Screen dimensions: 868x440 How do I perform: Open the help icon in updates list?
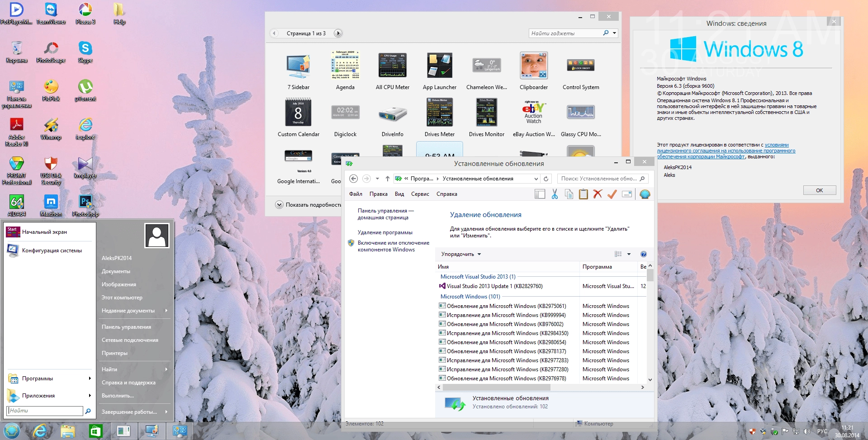point(644,254)
